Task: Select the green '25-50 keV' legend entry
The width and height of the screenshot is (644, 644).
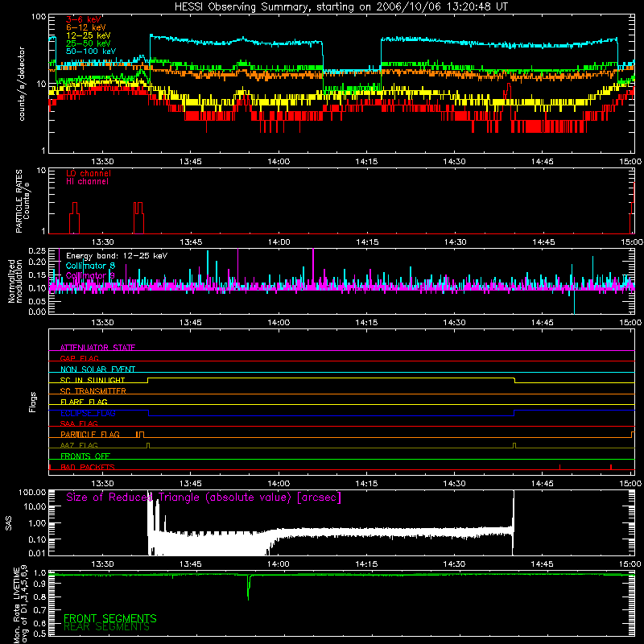Action: [x=89, y=43]
